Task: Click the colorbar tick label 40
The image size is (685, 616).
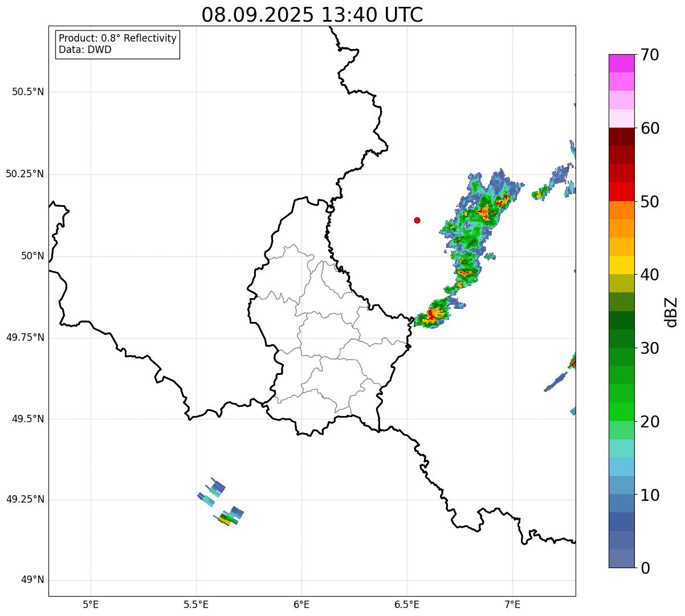Action: pyautogui.click(x=650, y=275)
